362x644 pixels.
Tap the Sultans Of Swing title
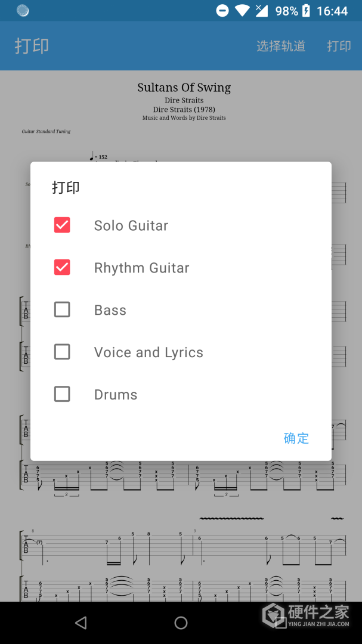click(184, 88)
